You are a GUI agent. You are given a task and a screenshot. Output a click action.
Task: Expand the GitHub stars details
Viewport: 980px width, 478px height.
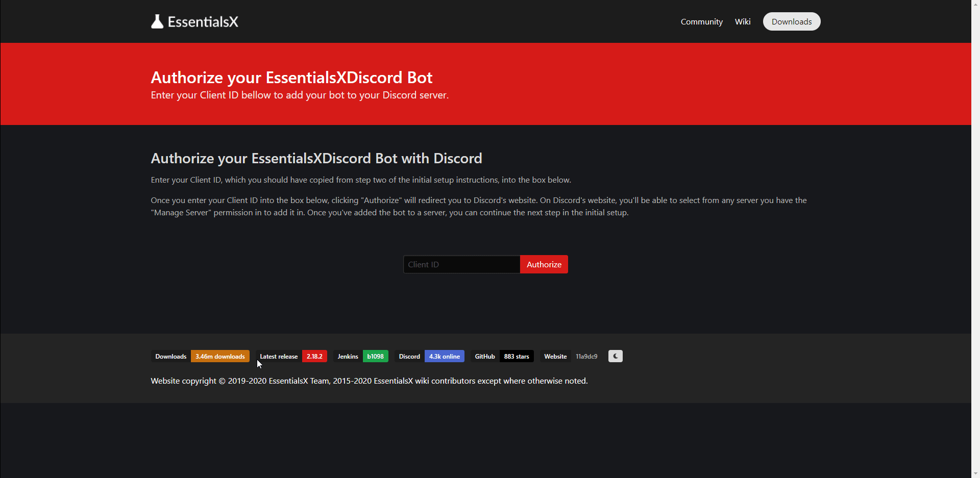coord(484,356)
